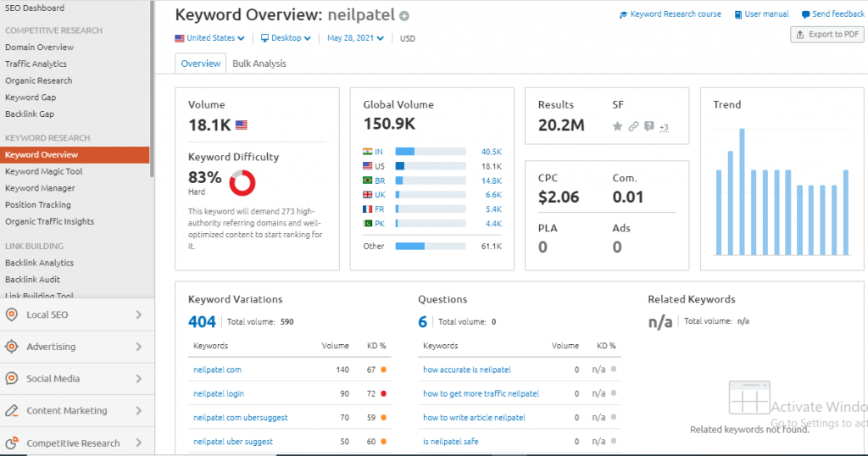Click the Competitive Research chart icon
The height and width of the screenshot is (456, 868).
[x=12, y=442]
